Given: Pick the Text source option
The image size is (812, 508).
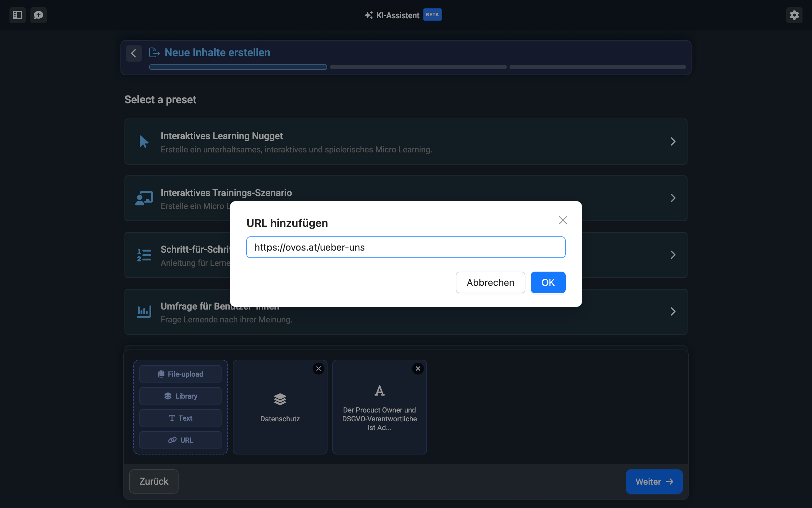Looking at the screenshot, I should [x=181, y=418].
